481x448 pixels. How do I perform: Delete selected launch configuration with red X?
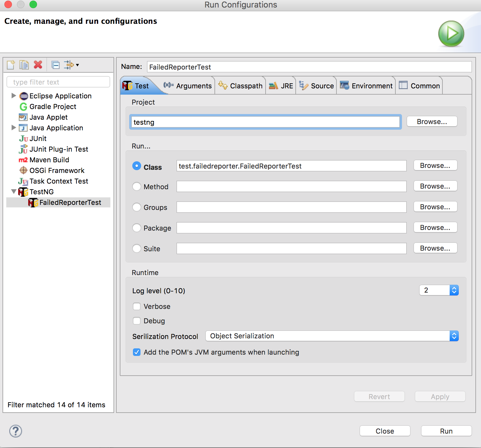pyautogui.click(x=38, y=65)
